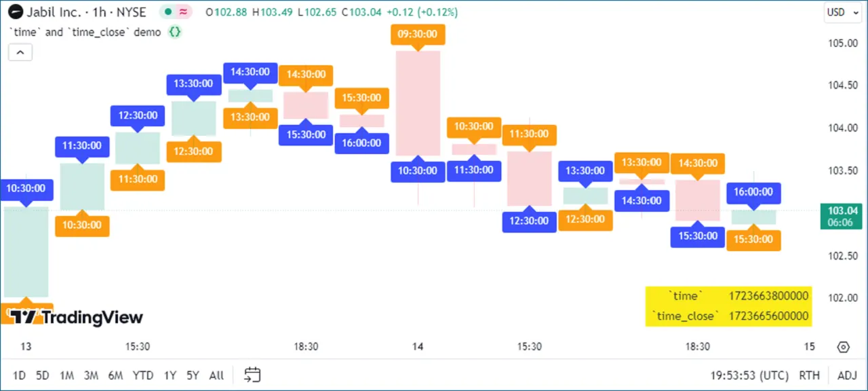The height and width of the screenshot is (391, 868).
Task: Click the 103.04 current price label
Action: 841,216
